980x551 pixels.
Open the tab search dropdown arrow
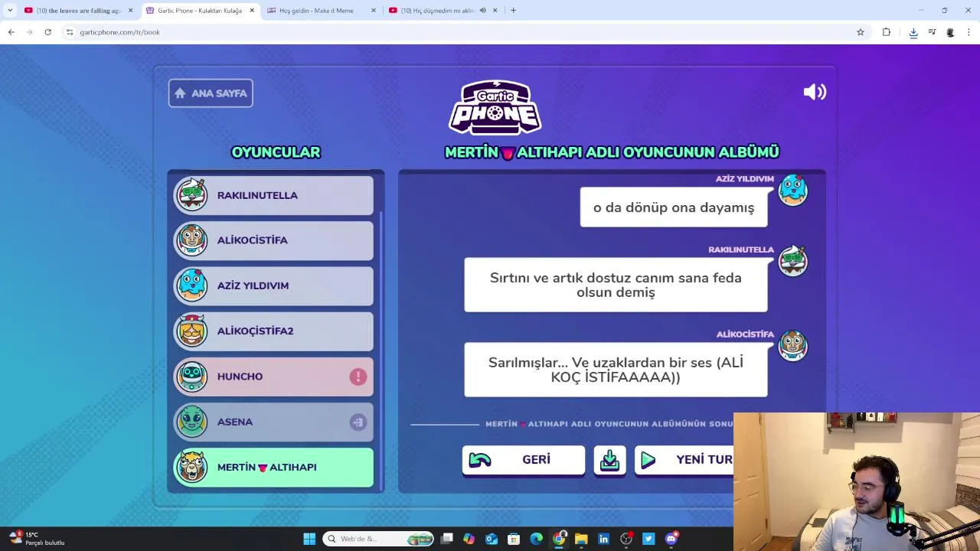[x=10, y=11]
